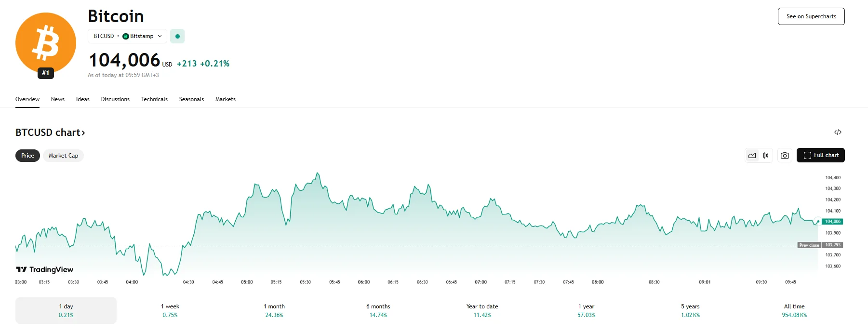Open the embed code icon
The height and width of the screenshot is (332, 868).
click(x=838, y=132)
